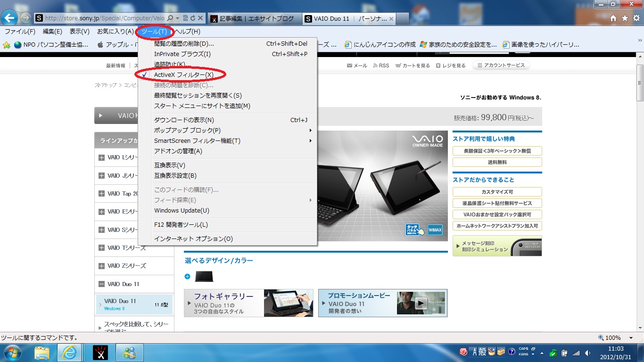644x362 pixels.
Task: Select アドオンの管理(A) menu item
Action: (228, 151)
